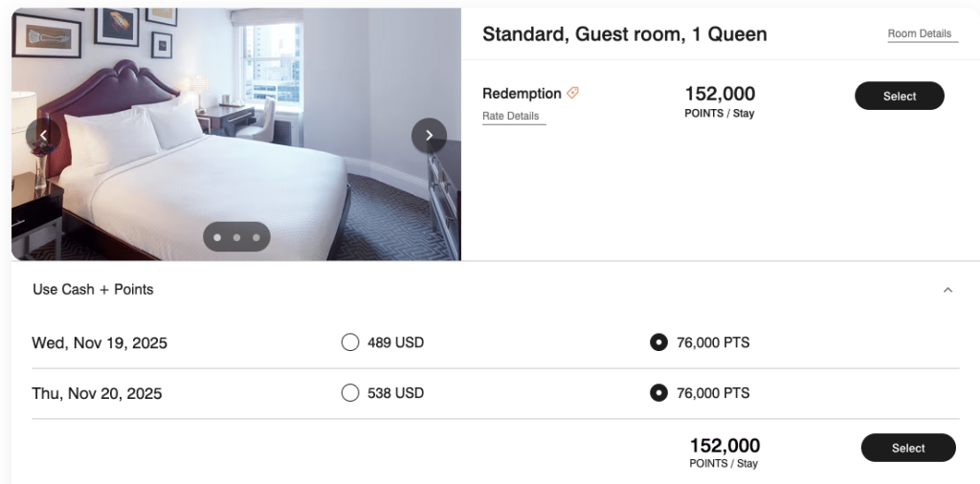This screenshot has height=484, width=980.
Task: Select the Cash + Points total stay
Action: pyautogui.click(x=907, y=448)
